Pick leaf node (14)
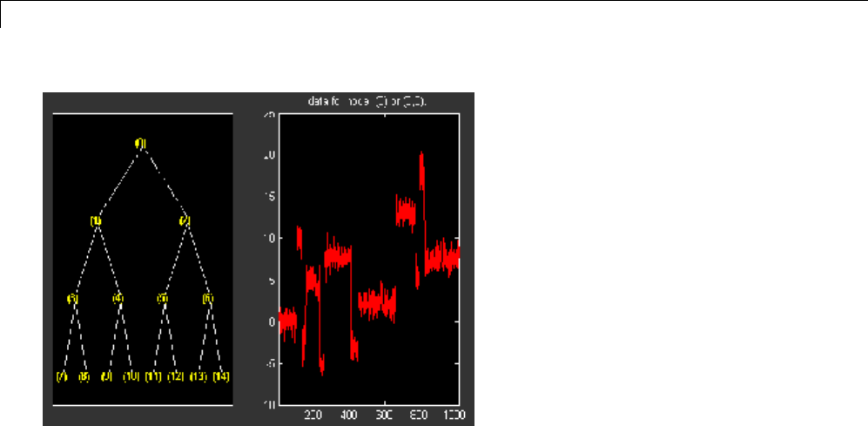The height and width of the screenshot is (426, 868). click(x=221, y=376)
